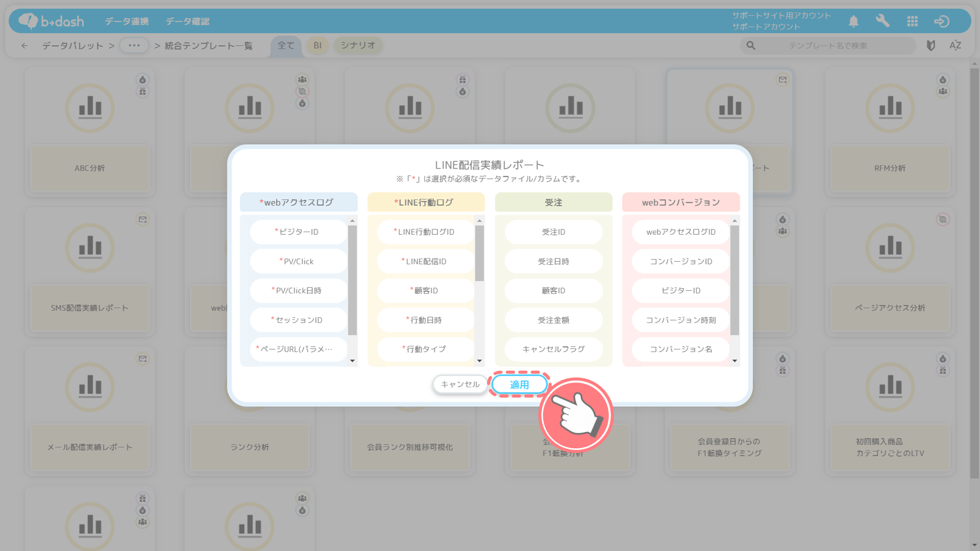Select the シナリオ tab
980x551 pixels.
tap(358, 46)
